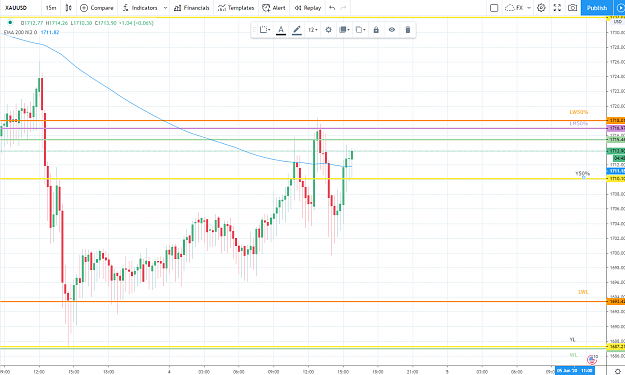Select the USD currency label on price axis

pyautogui.click(x=617, y=22)
